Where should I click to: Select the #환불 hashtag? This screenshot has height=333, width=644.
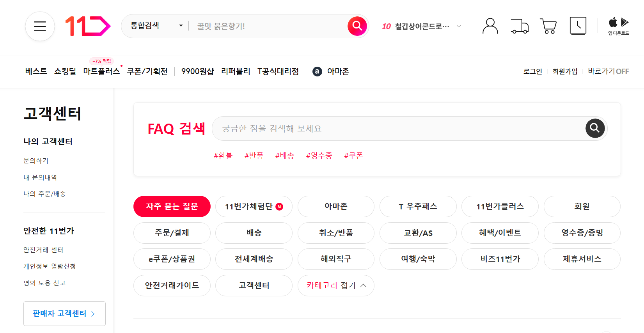(223, 156)
